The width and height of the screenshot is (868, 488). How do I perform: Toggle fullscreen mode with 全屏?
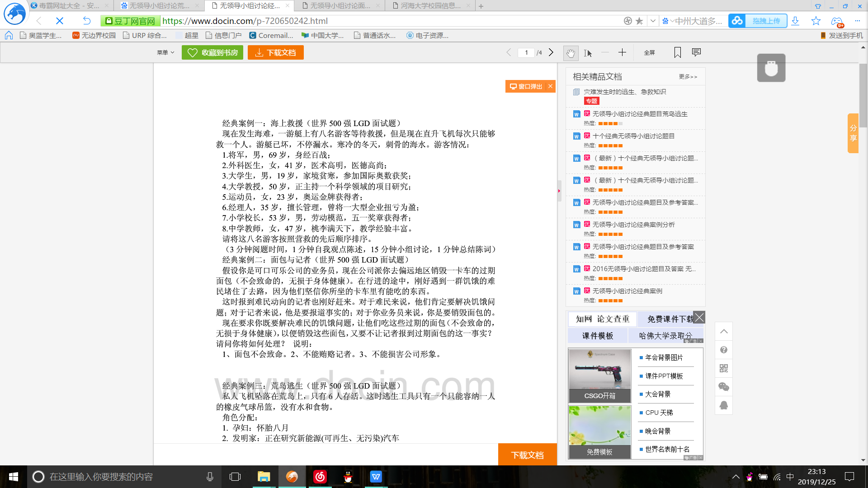(x=649, y=52)
